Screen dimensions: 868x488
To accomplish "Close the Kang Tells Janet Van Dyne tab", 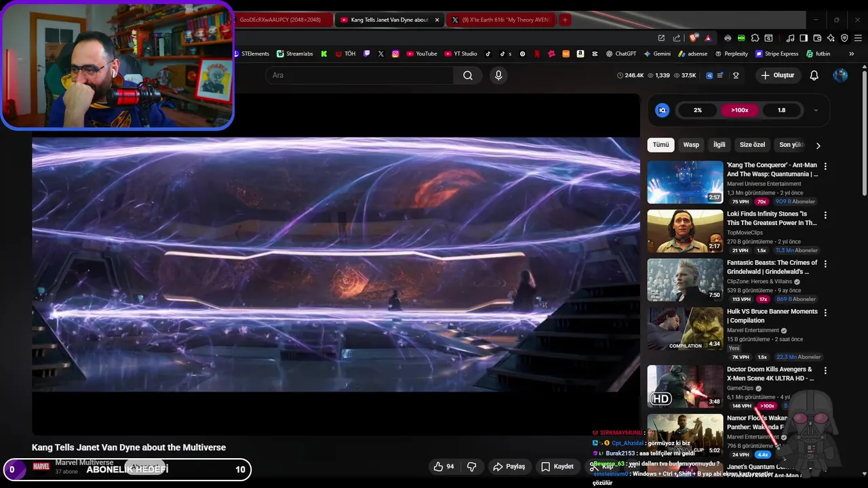I will coord(437,20).
